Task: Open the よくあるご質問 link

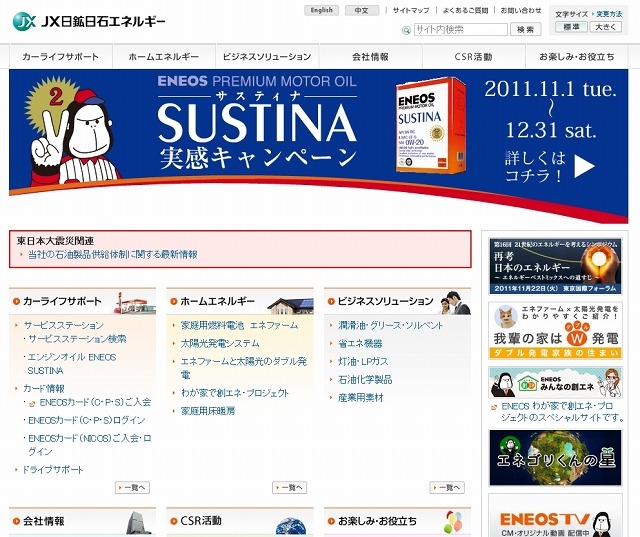Action: click(465, 10)
